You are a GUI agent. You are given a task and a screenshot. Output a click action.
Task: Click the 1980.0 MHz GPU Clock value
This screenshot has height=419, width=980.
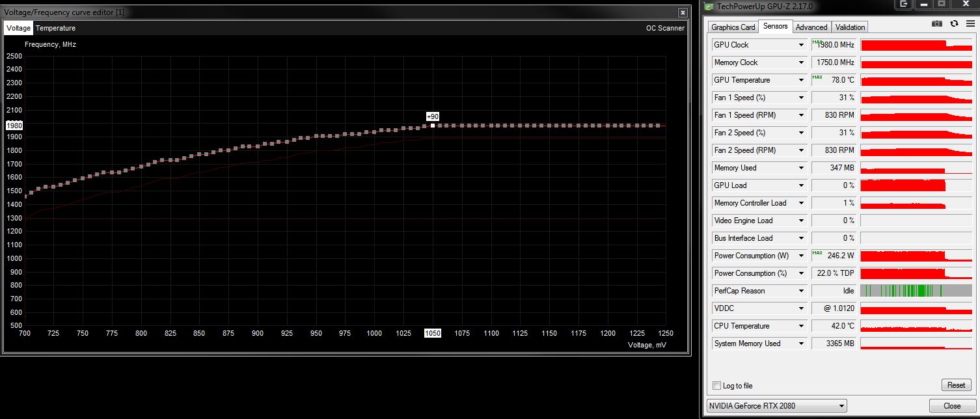pos(834,45)
